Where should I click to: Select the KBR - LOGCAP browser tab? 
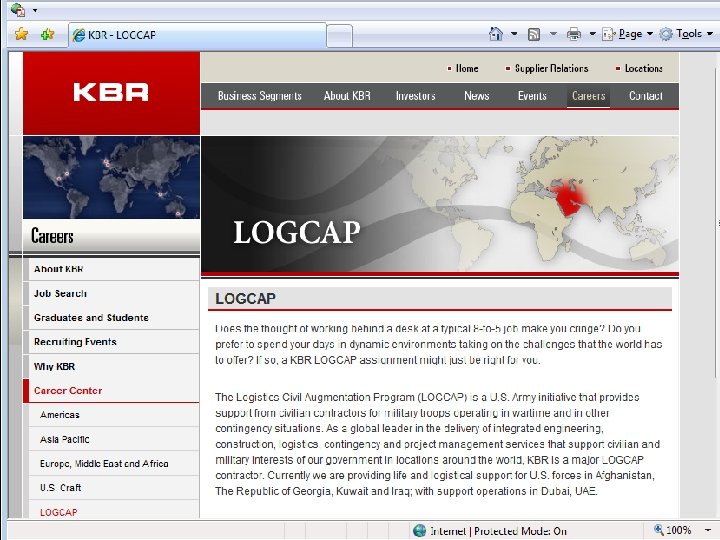point(197,35)
